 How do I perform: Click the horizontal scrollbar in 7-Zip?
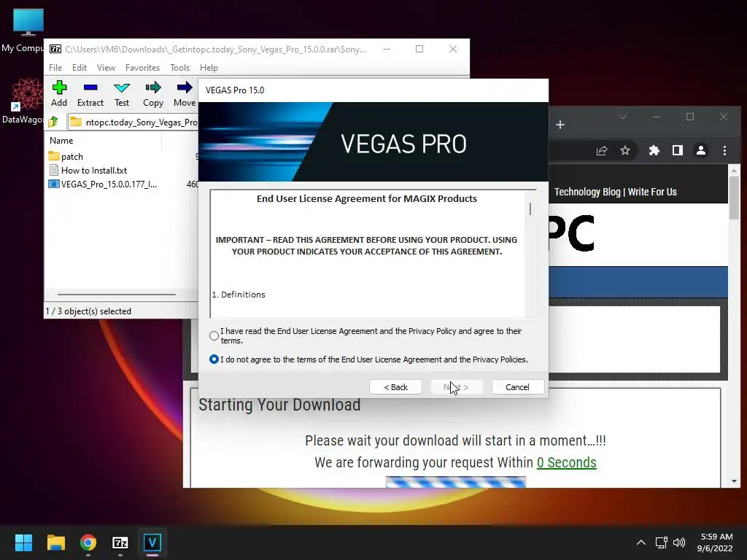pyautogui.click(x=117, y=295)
